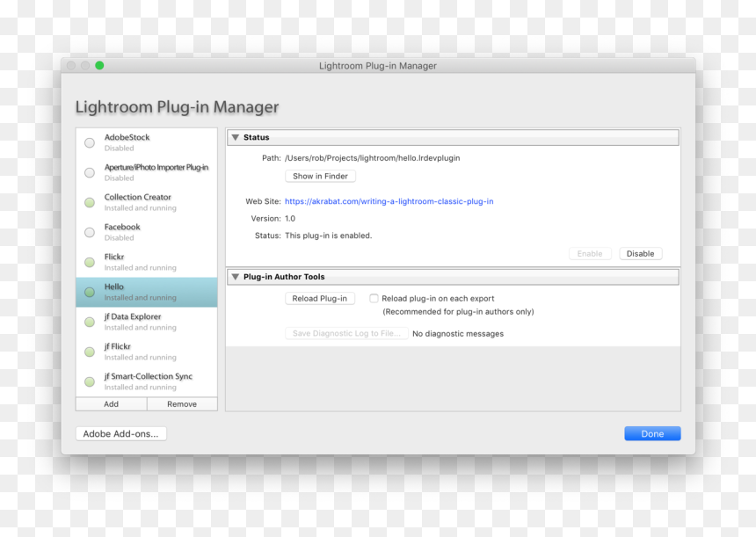The height and width of the screenshot is (537, 756).
Task: Collapse the Plug-in Author Tools section
Action: [236, 277]
